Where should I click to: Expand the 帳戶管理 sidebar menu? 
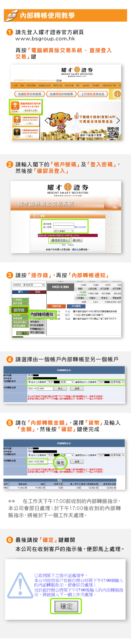tap(21, 303)
